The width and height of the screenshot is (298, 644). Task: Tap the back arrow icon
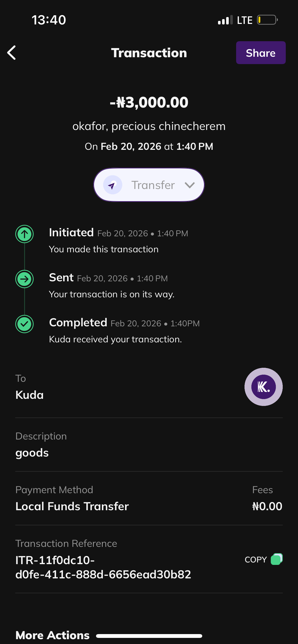click(12, 53)
